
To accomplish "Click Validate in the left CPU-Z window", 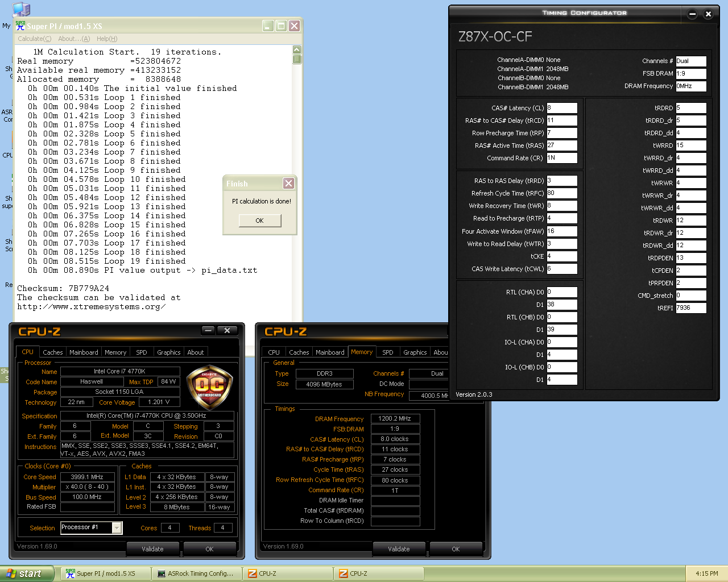I will coord(152,549).
